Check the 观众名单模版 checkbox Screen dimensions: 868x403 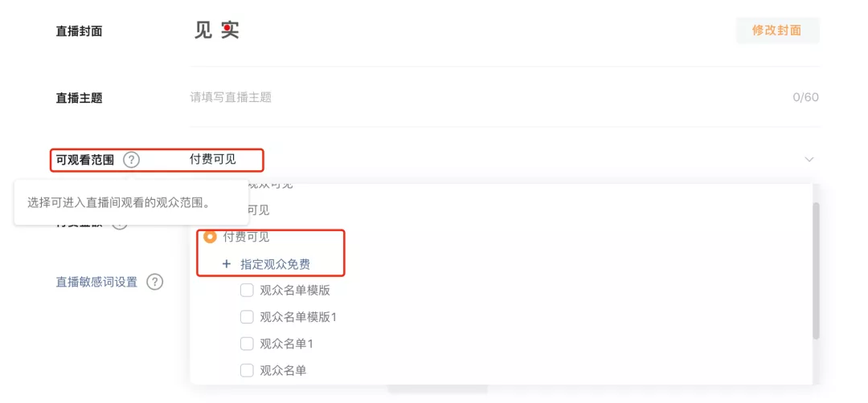click(247, 291)
